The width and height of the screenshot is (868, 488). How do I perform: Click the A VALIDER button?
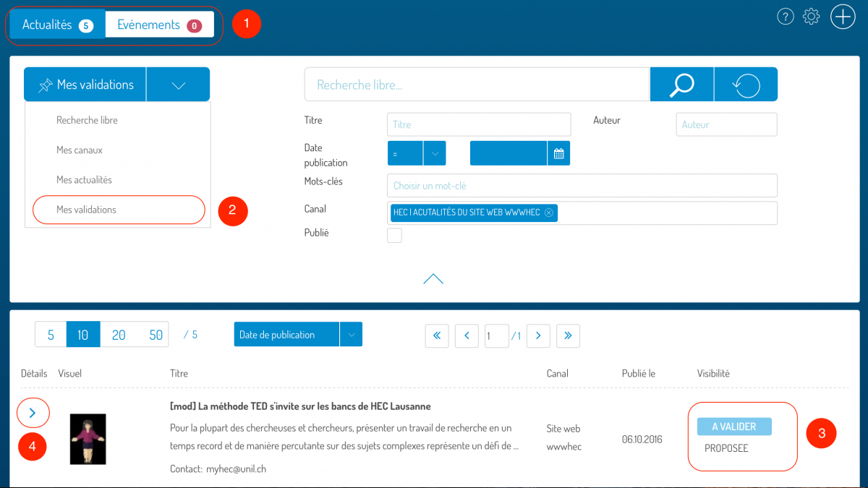pos(734,427)
